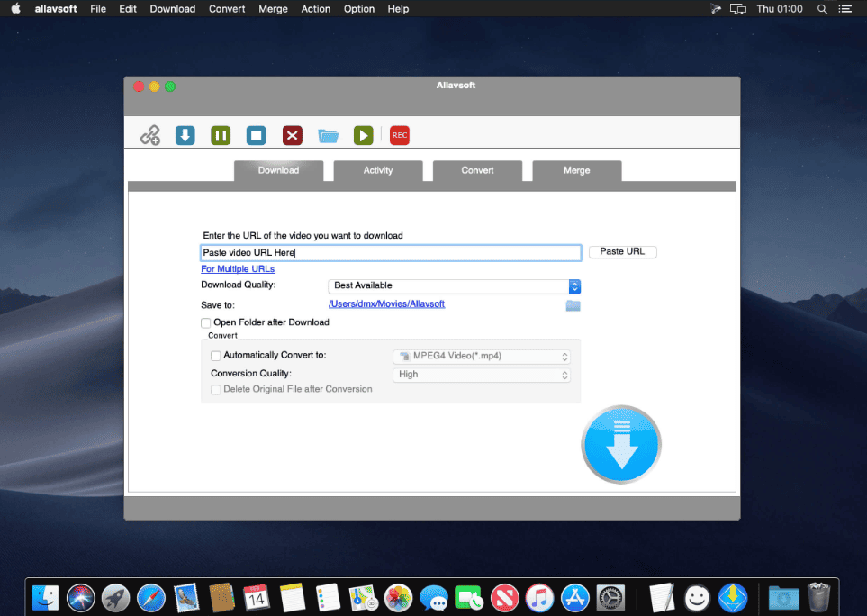Click the add URL link icon

tap(149, 135)
